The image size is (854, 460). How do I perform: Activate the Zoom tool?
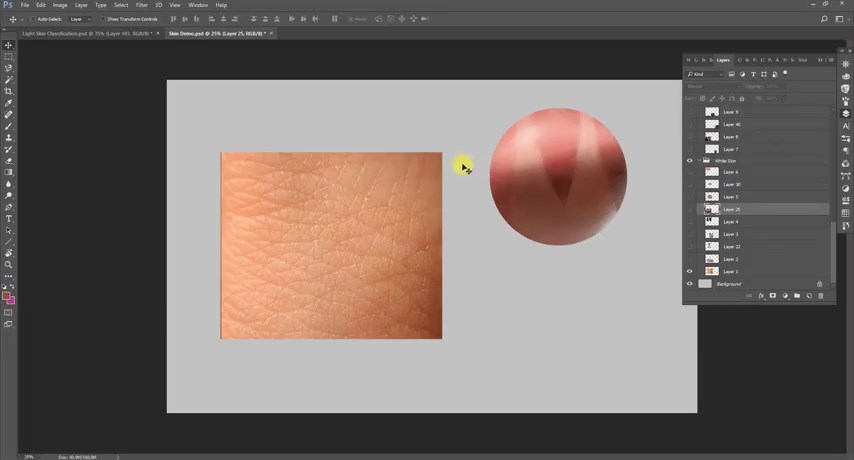9,265
